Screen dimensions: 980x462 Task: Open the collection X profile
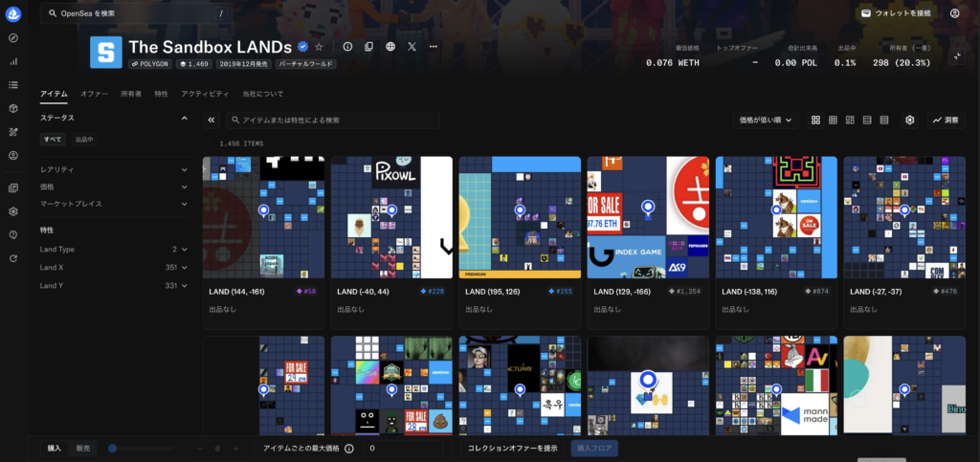coord(412,47)
